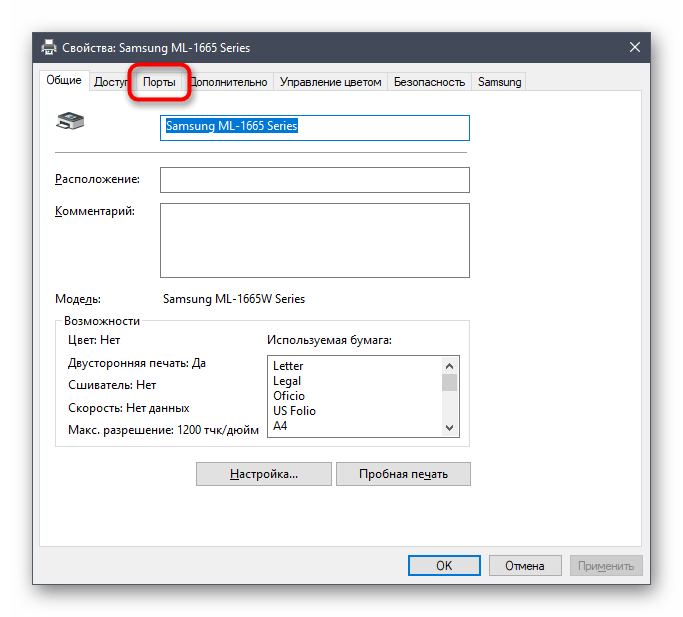The height and width of the screenshot is (617, 683).
Task: Click the Комментарий text area
Action: pos(314,239)
